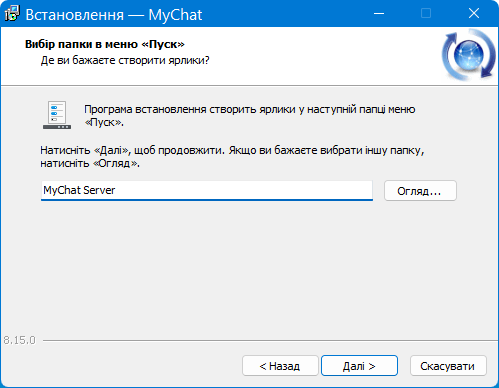
Task: Click the Огляд... browse button
Action: point(420,191)
